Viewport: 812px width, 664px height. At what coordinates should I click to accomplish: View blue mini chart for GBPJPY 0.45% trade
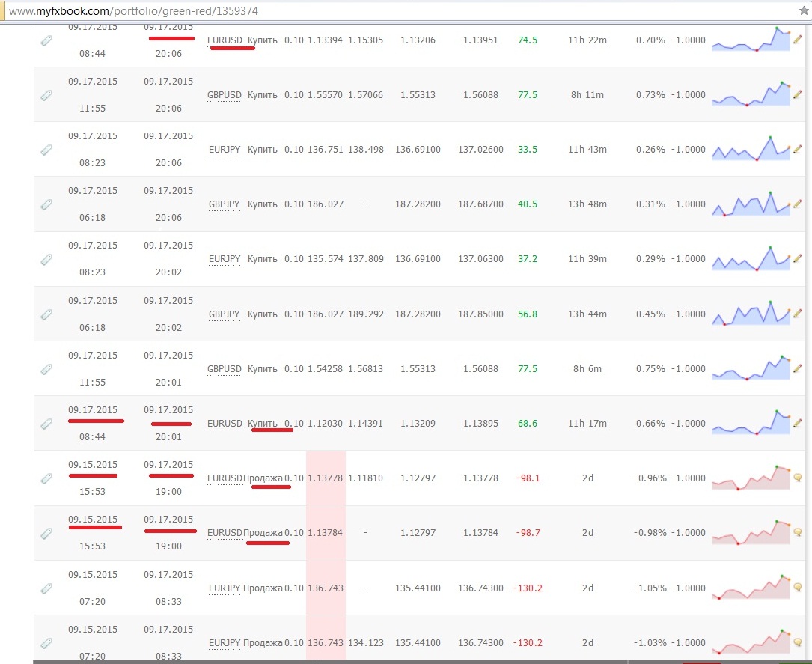(x=751, y=314)
